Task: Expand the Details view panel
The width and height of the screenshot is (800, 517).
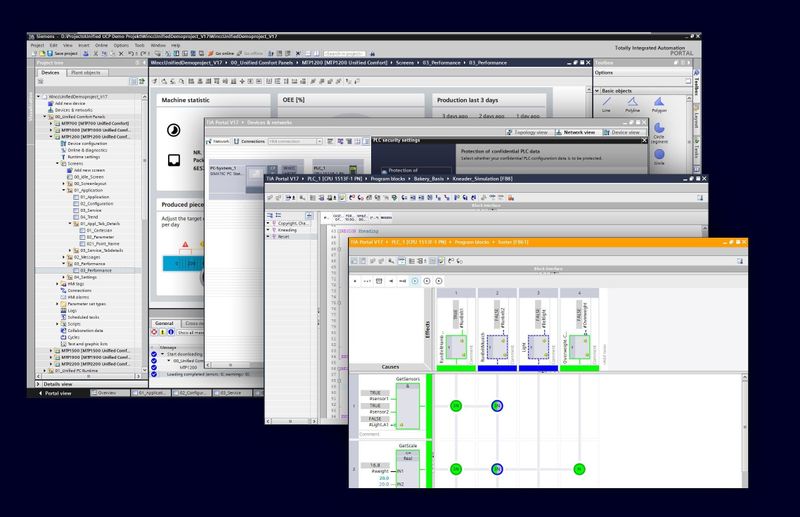Action: [38, 384]
